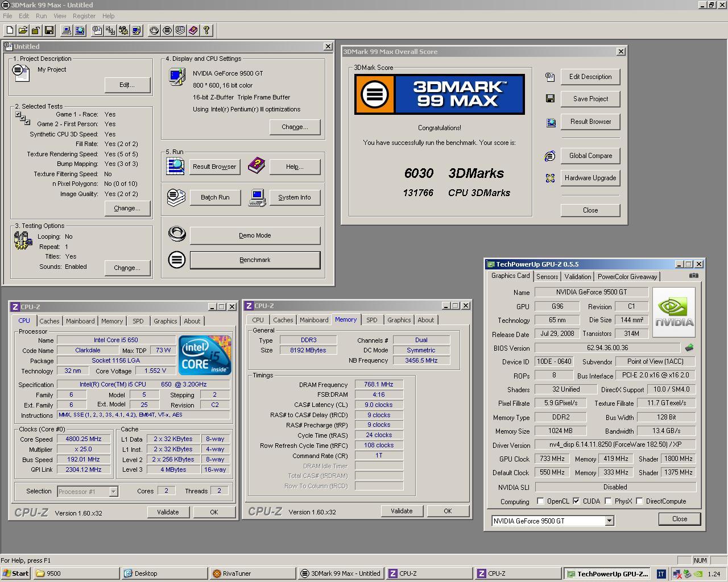Open the PowerColor Giveaway tab
Viewport: 728px width, 582px height.
[627, 277]
